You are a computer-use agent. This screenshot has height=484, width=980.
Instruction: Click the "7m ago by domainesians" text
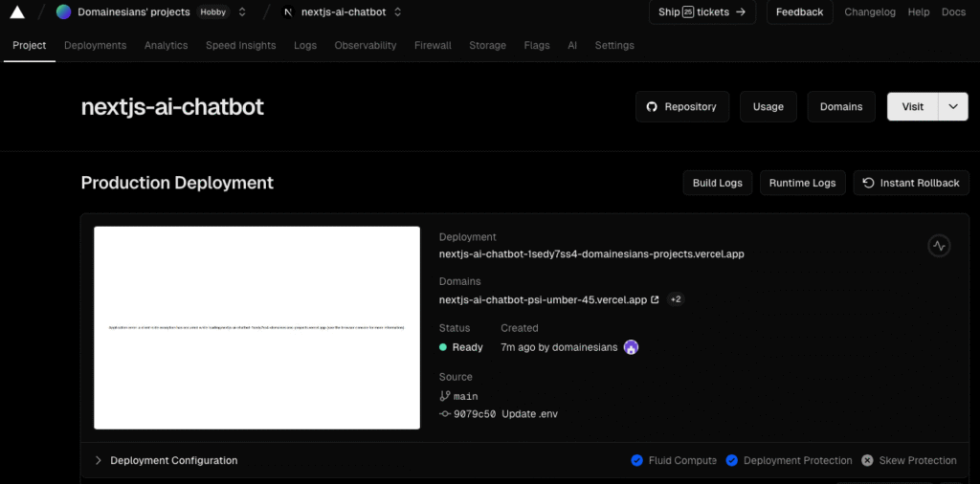coord(559,347)
